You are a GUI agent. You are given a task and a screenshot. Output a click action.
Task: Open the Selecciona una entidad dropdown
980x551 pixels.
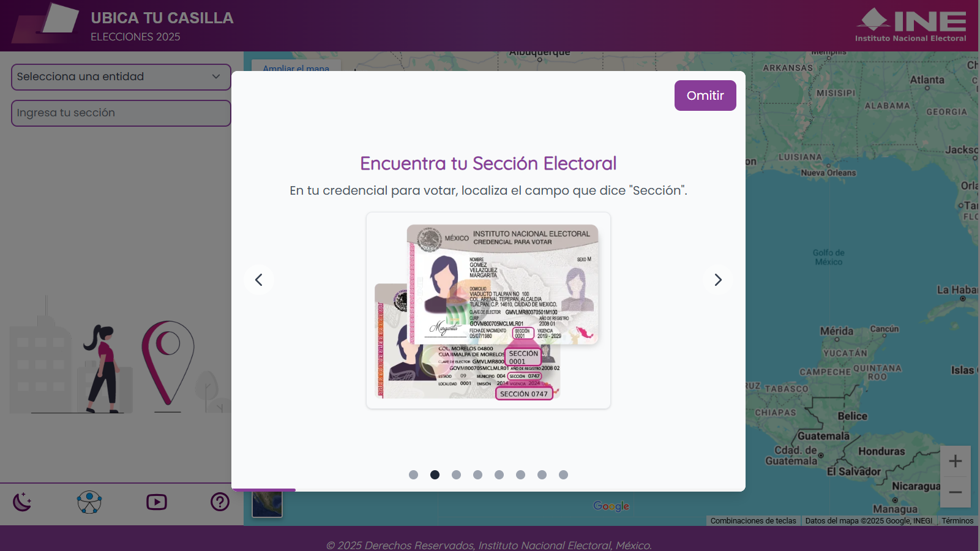(121, 77)
